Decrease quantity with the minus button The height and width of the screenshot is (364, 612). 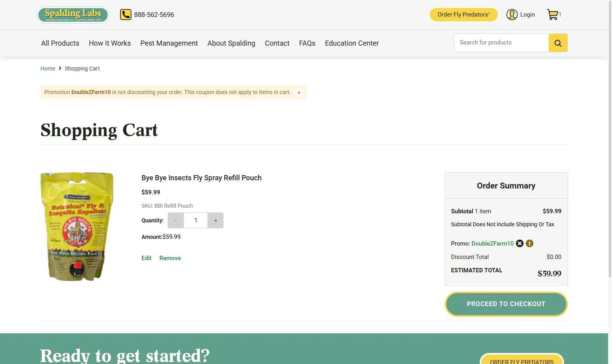coord(176,220)
